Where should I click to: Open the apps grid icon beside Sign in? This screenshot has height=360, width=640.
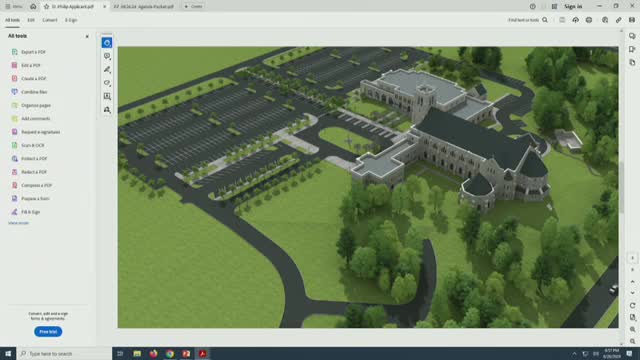(x=554, y=7)
